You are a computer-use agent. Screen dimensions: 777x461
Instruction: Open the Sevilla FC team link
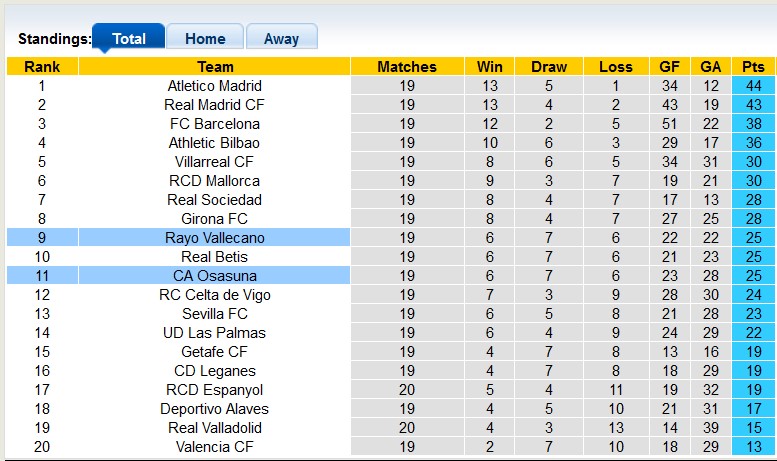point(215,314)
